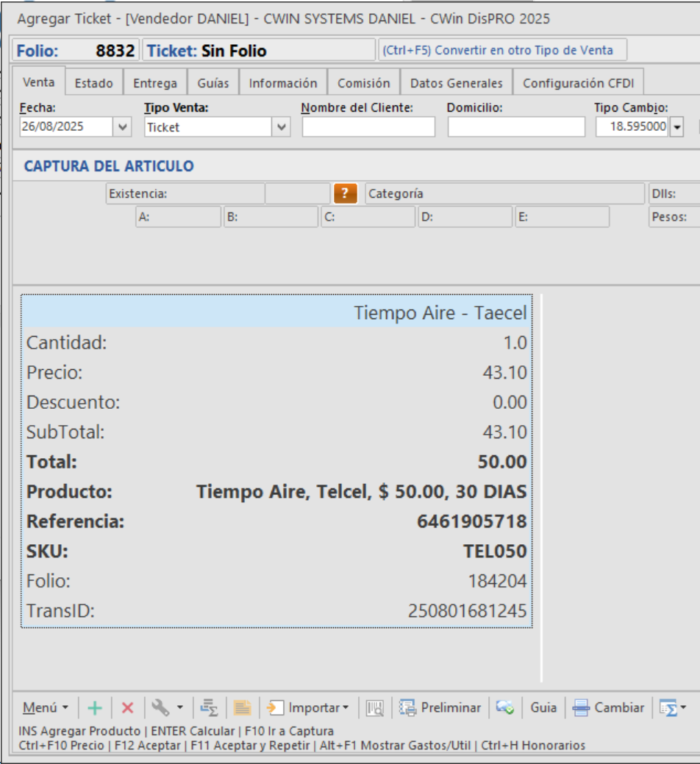
Task: Open the Configuración CFDI tab
Action: (x=578, y=83)
